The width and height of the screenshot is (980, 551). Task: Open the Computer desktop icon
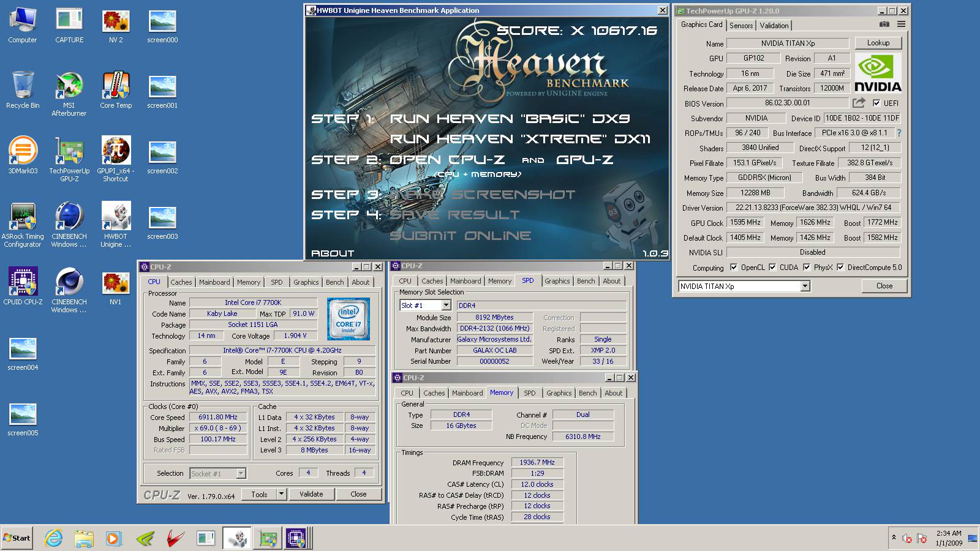point(23,26)
